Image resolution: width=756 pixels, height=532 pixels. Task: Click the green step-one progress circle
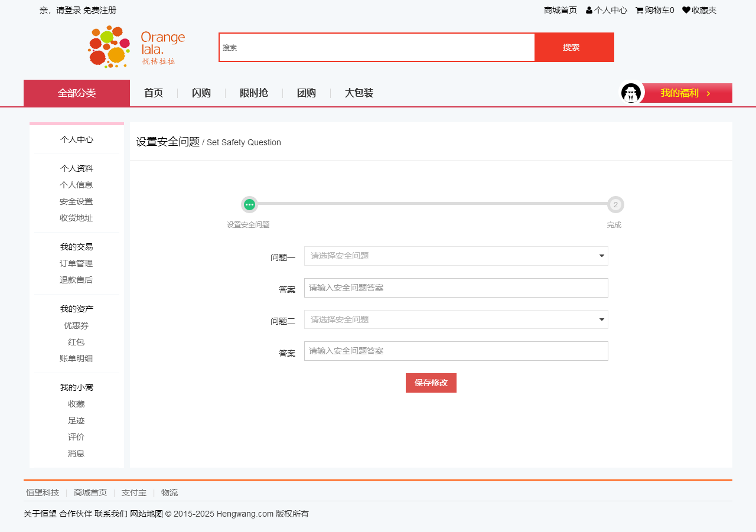coord(249,204)
